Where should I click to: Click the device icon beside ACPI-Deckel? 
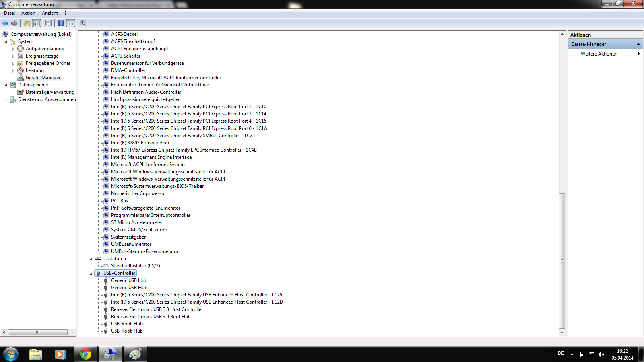pos(106,34)
